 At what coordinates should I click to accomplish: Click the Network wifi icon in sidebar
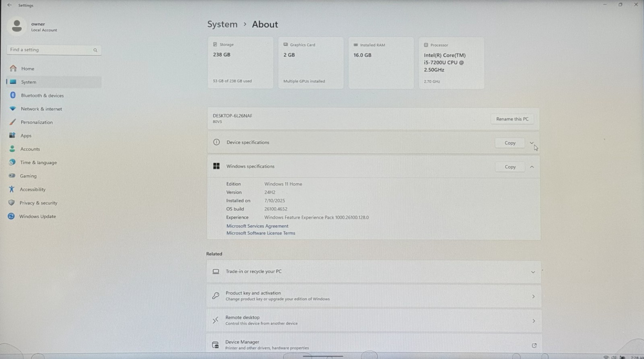[x=13, y=109]
